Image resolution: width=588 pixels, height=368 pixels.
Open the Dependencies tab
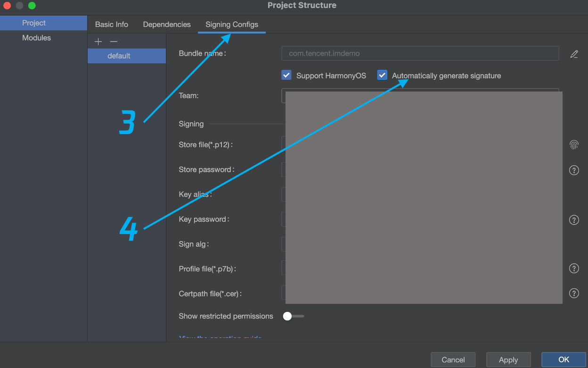coord(167,25)
